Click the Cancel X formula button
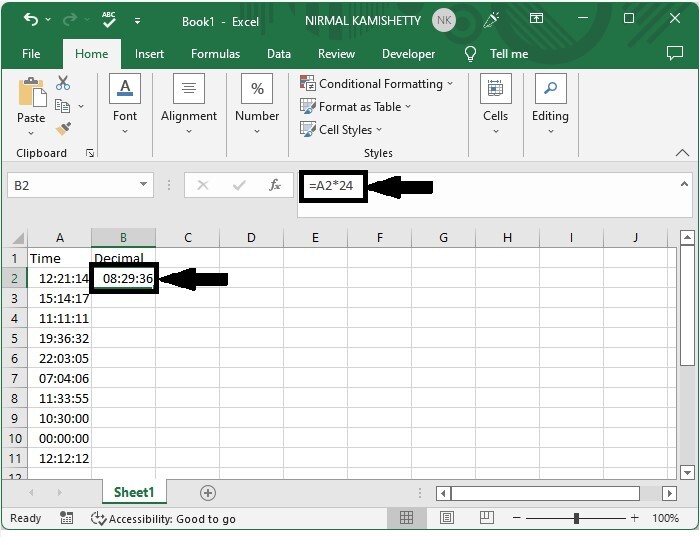The height and width of the screenshot is (537, 700). (203, 185)
